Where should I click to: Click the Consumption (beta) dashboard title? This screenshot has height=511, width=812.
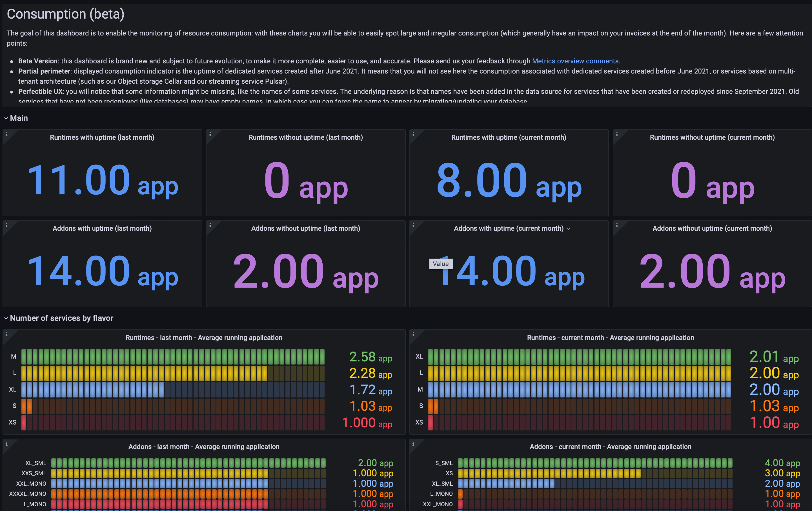(x=65, y=14)
